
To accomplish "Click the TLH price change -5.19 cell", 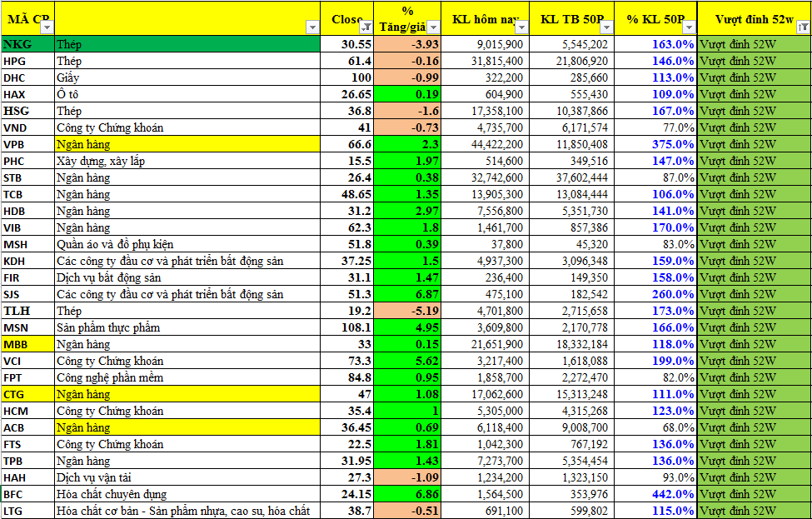I will pyautogui.click(x=408, y=311).
